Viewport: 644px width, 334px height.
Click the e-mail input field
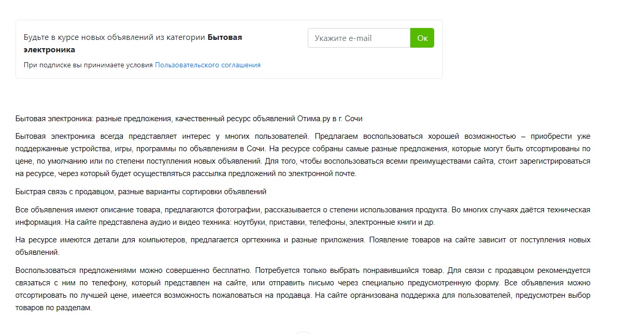(359, 38)
